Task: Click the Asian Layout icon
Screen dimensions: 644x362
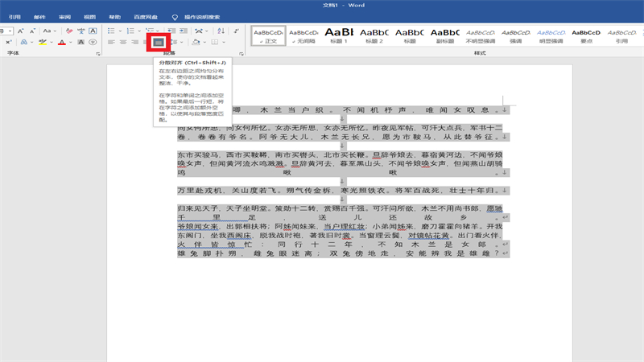Action: 199,31
